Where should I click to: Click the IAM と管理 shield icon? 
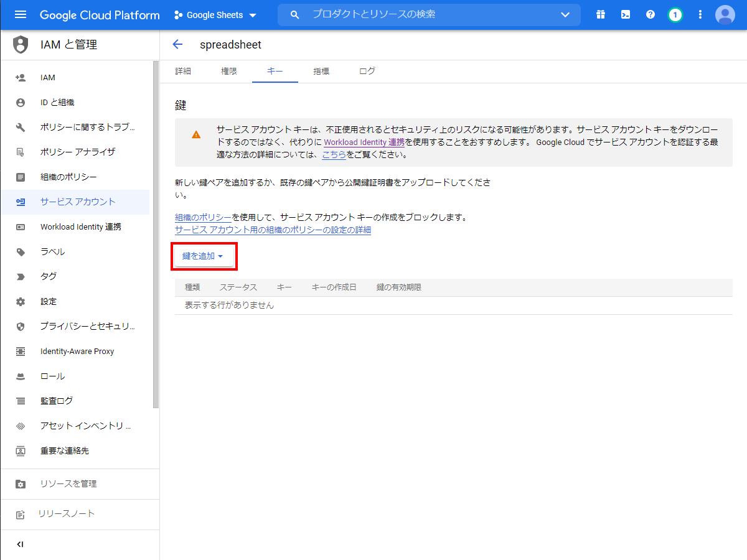tap(21, 45)
